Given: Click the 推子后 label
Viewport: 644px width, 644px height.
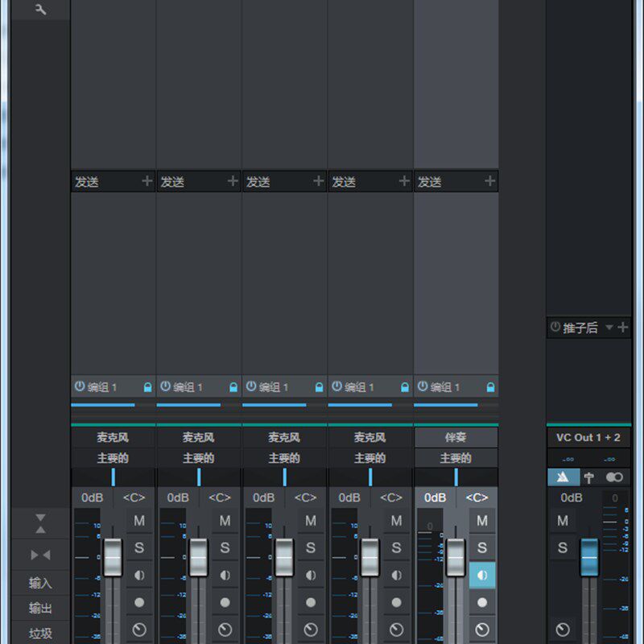Looking at the screenshot, I should [x=580, y=328].
